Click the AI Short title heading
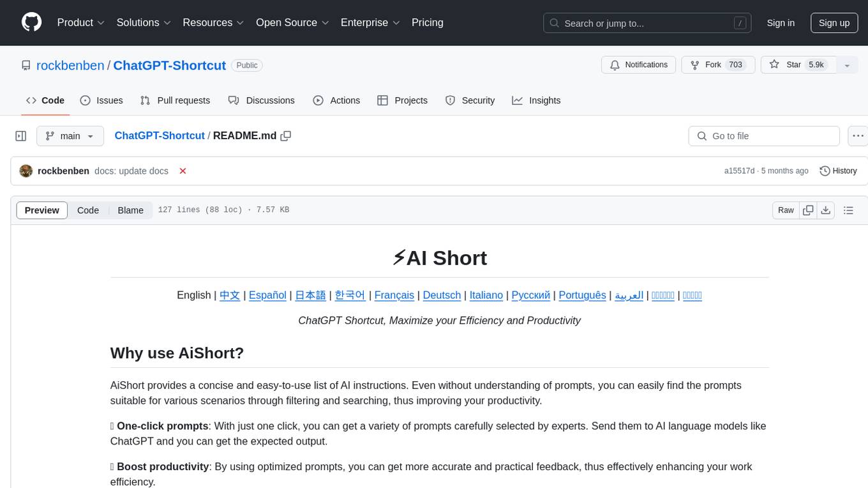 coord(440,258)
